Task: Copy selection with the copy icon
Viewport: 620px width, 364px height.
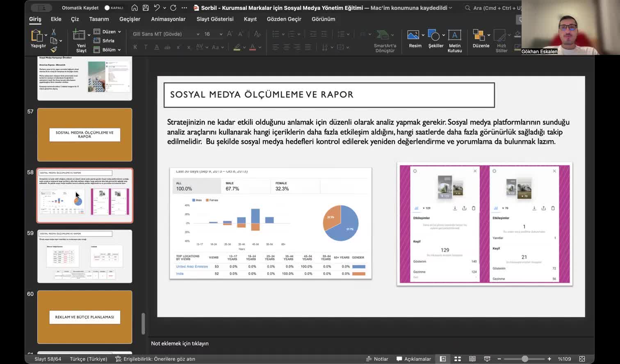Action: tap(54, 41)
